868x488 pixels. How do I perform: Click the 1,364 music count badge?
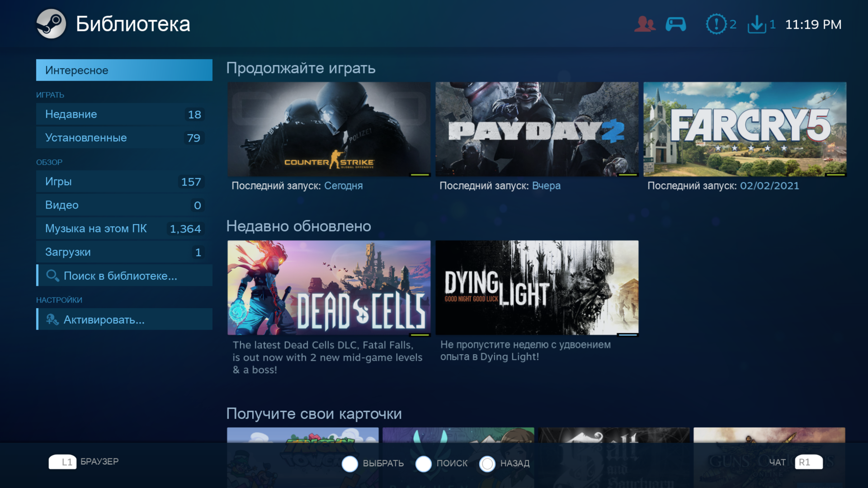tap(185, 229)
